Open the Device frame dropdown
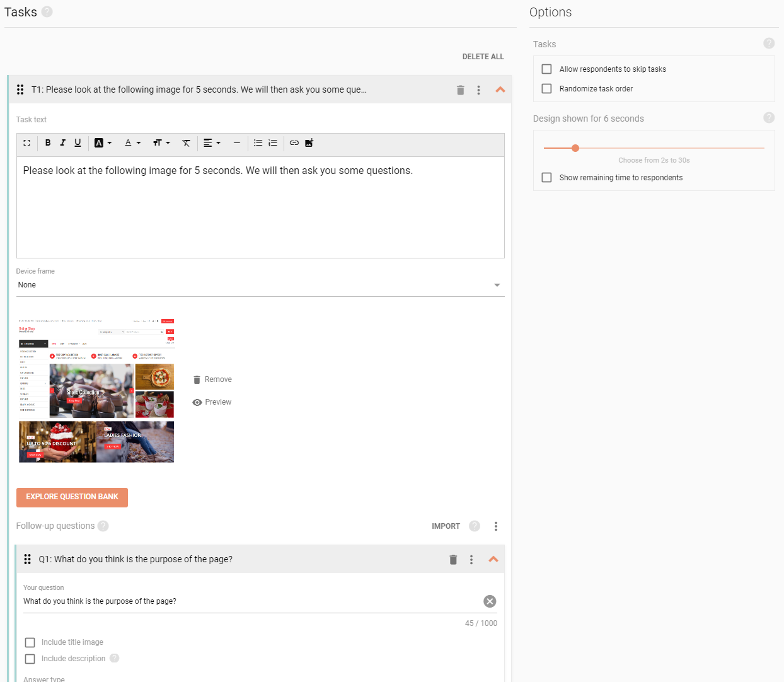Screen dimensions: 784x682 260,285
